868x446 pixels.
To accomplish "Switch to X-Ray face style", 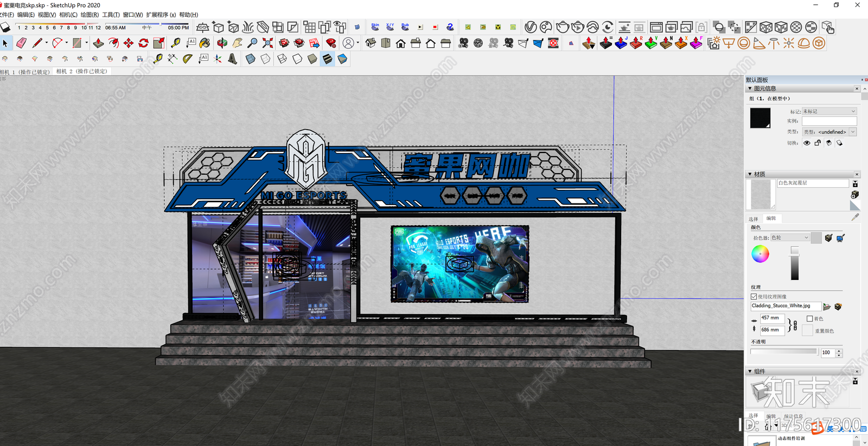I will tap(250, 59).
